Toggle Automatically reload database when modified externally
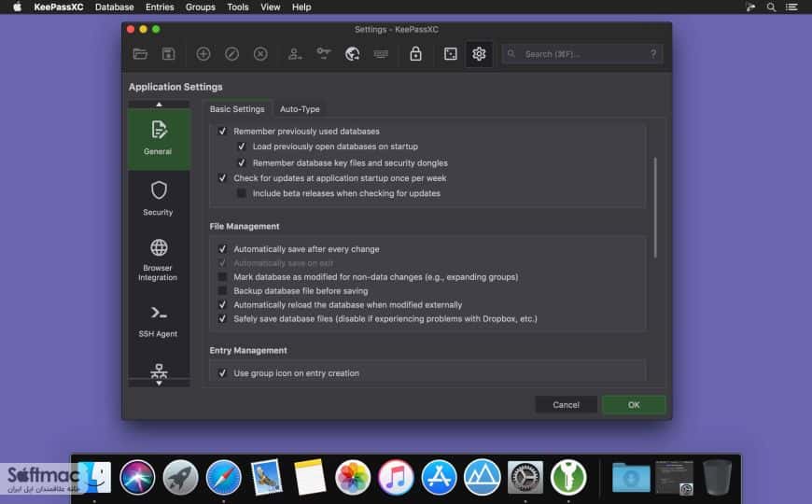 click(x=222, y=305)
